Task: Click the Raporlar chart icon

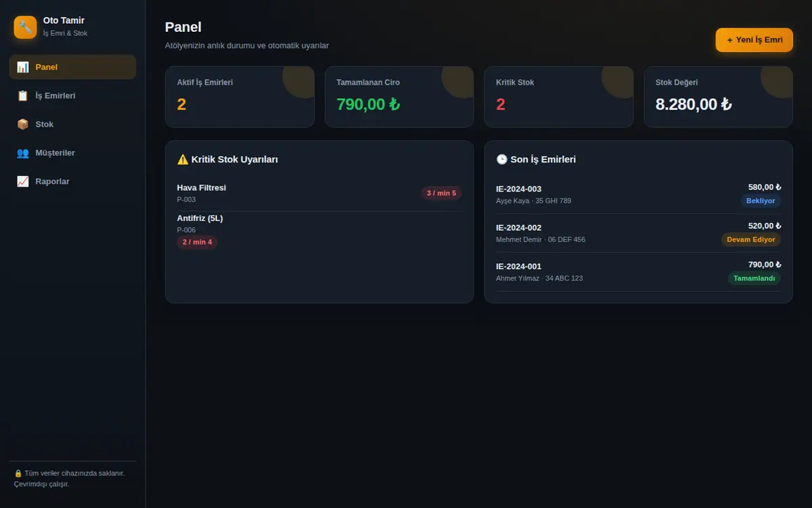Action: [x=23, y=181]
